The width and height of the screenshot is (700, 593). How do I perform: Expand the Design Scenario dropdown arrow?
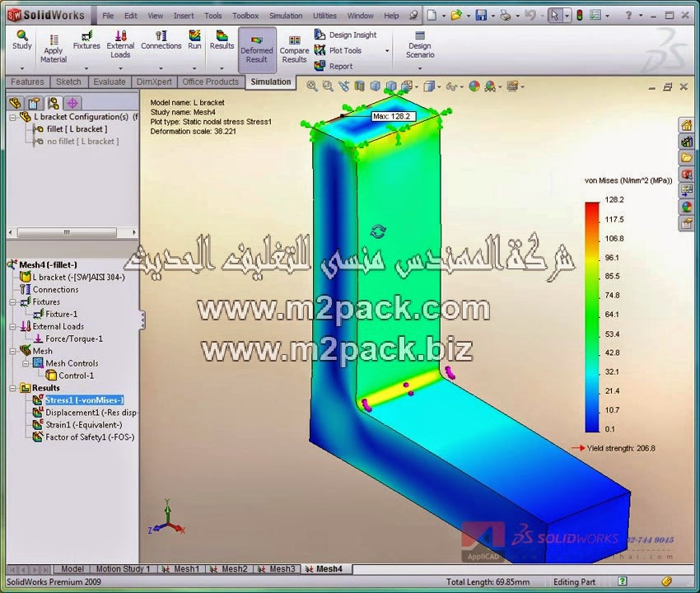pyautogui.click(x=420, y=68)
